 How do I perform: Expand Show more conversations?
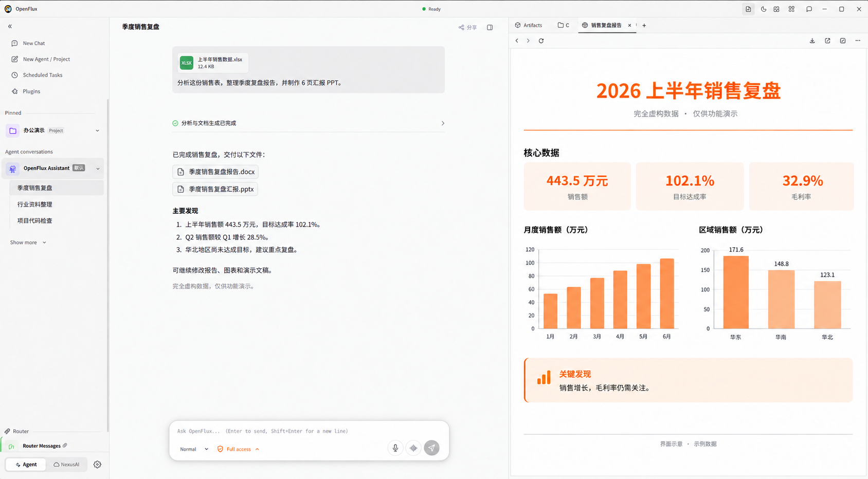28,243
